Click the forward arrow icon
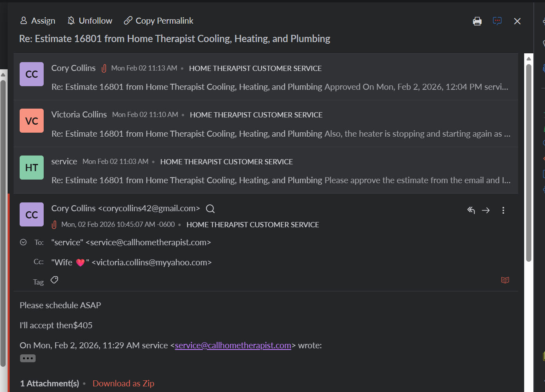545x392 pixels. (486, 210)
